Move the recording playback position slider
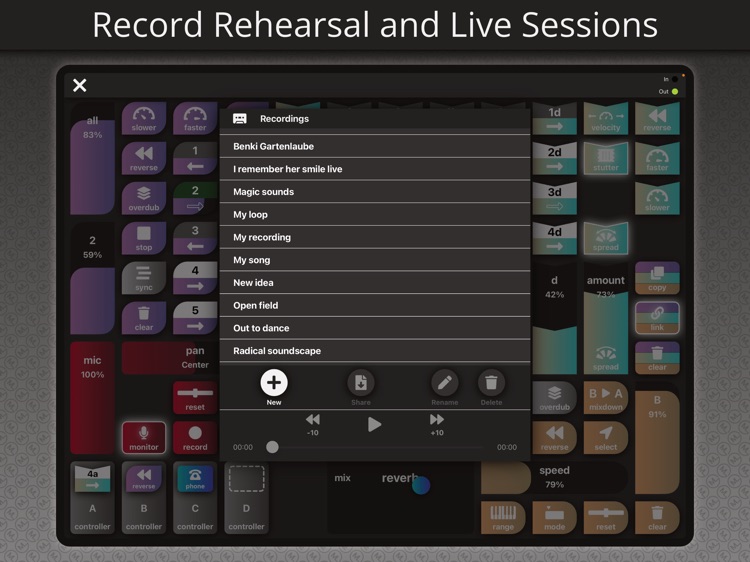The width and height of the screenshot is (750, 562). click(x=272, y=447)
